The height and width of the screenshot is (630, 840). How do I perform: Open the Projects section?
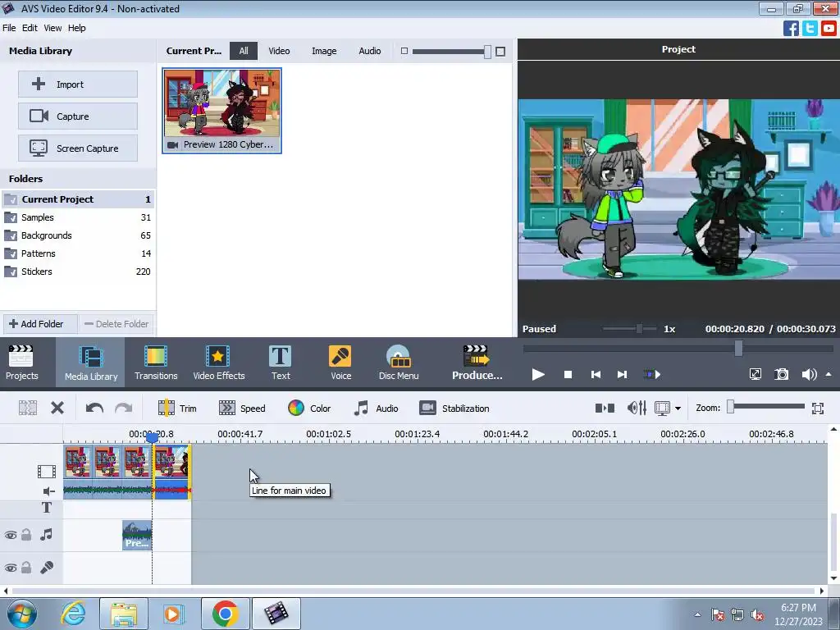[x=21, y=363]
